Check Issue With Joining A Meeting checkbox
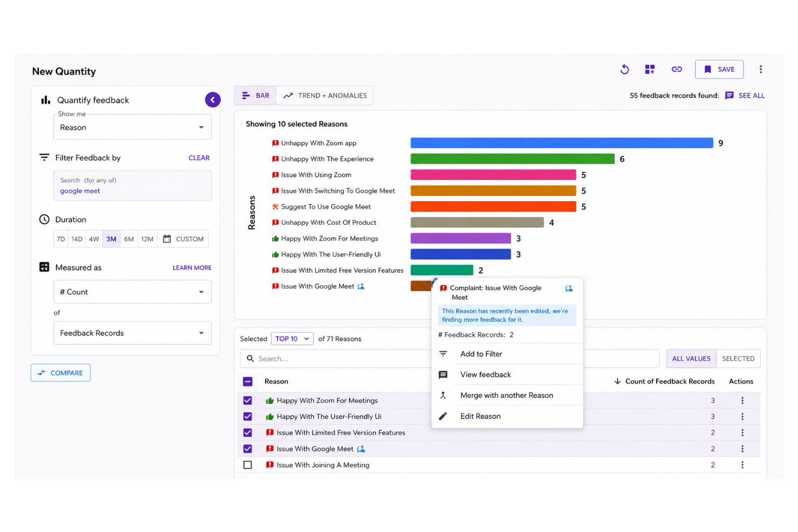The height and width of the screenshot is (532, 798). (247, 465)
